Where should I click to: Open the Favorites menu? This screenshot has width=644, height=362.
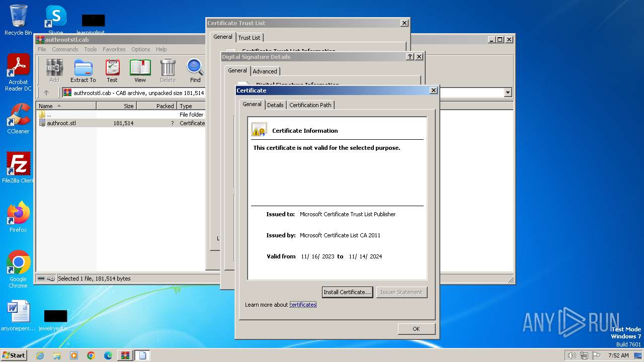[x=114, y=49]
